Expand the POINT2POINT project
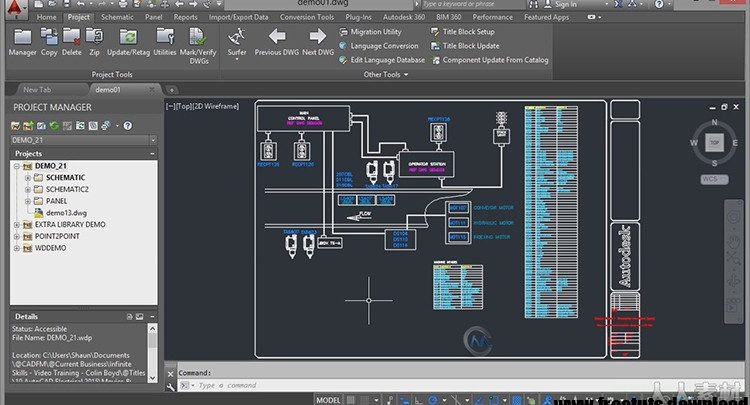This screenshot has width=750, height=405. pyautogui.click(x=17, y=236)
